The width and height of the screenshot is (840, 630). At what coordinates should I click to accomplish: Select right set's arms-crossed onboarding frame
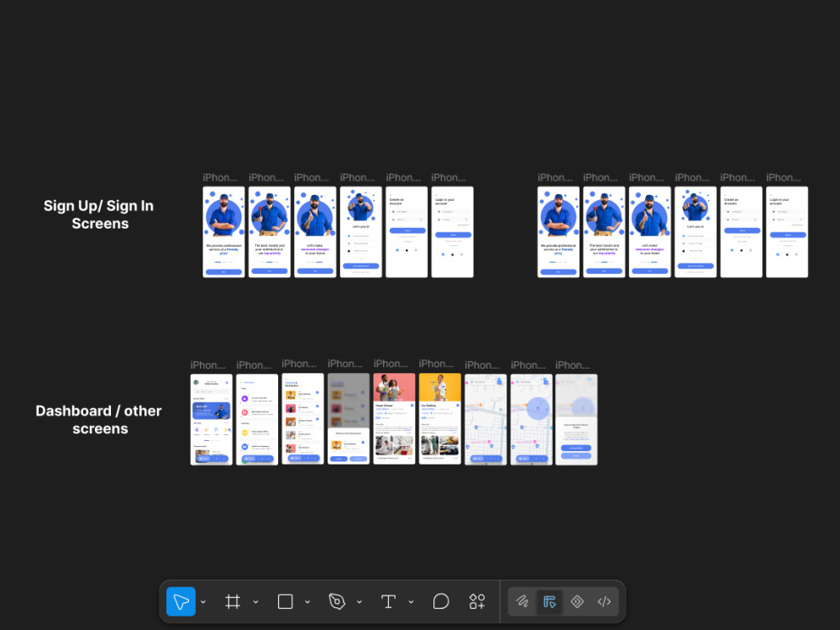point(559,232)
